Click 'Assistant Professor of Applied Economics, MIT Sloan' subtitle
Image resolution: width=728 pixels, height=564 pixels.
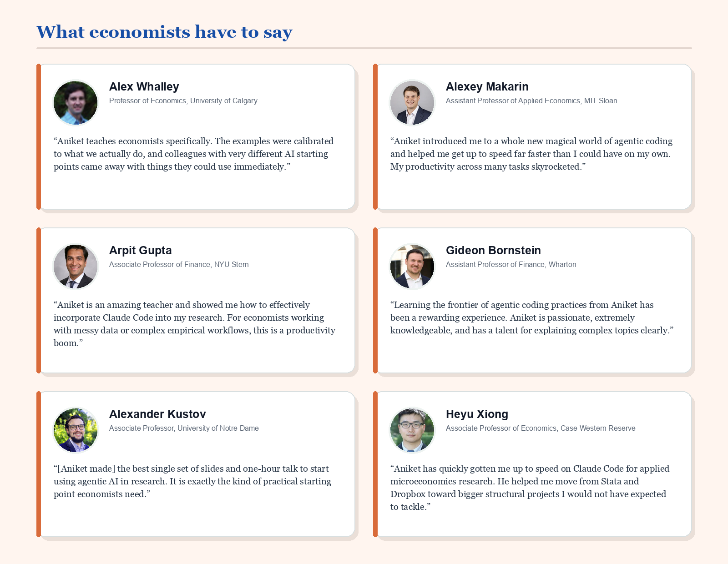click(531, 101)
